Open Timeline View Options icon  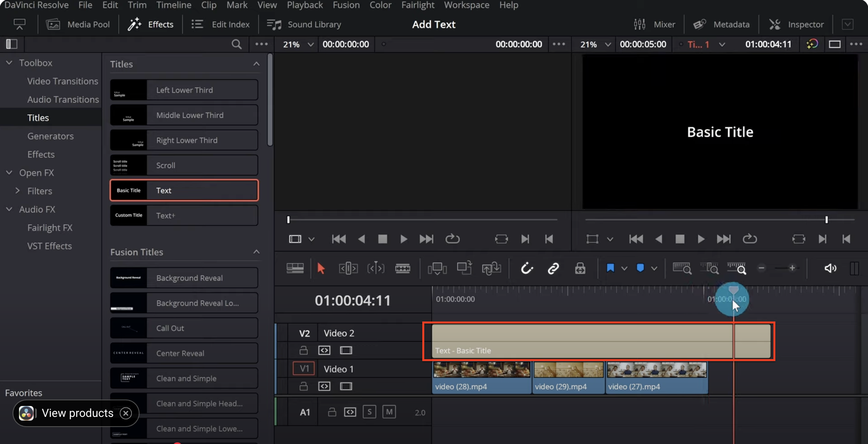[295, 268]
